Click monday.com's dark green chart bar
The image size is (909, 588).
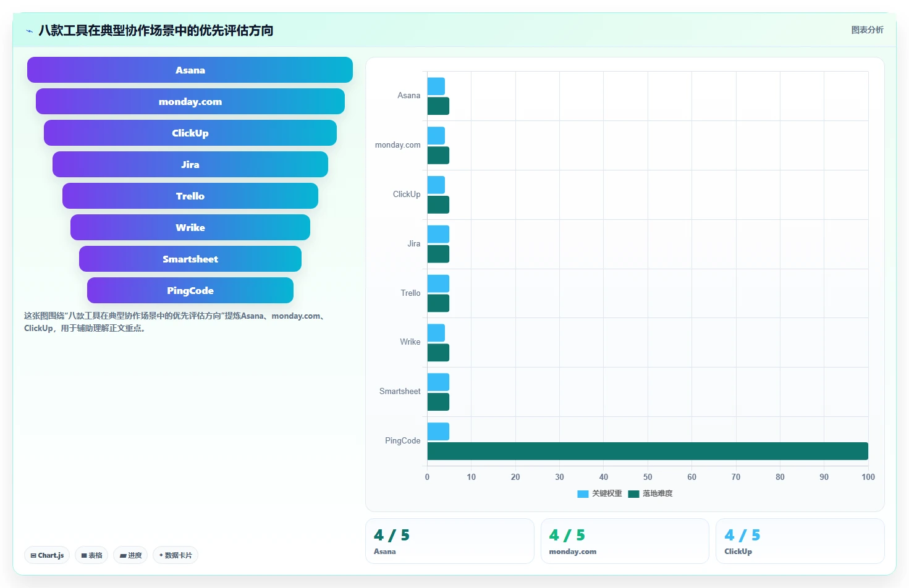point(438,155)
